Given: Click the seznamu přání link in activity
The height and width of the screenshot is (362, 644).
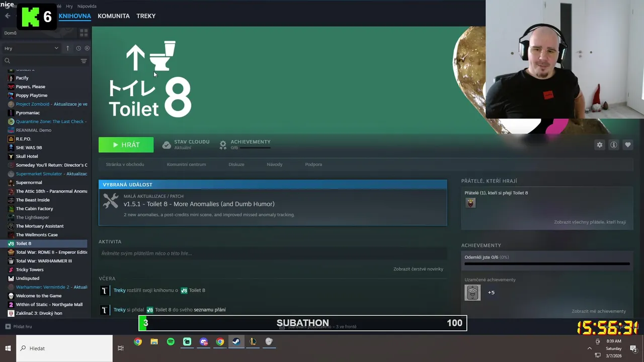Looking at the screenshot, I should click(210, 310).
